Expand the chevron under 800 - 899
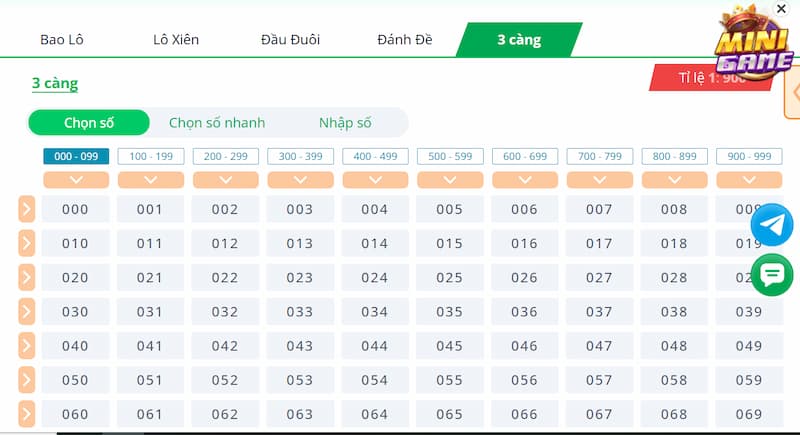This screenshot has width=800, height=435. click(675, 180)
